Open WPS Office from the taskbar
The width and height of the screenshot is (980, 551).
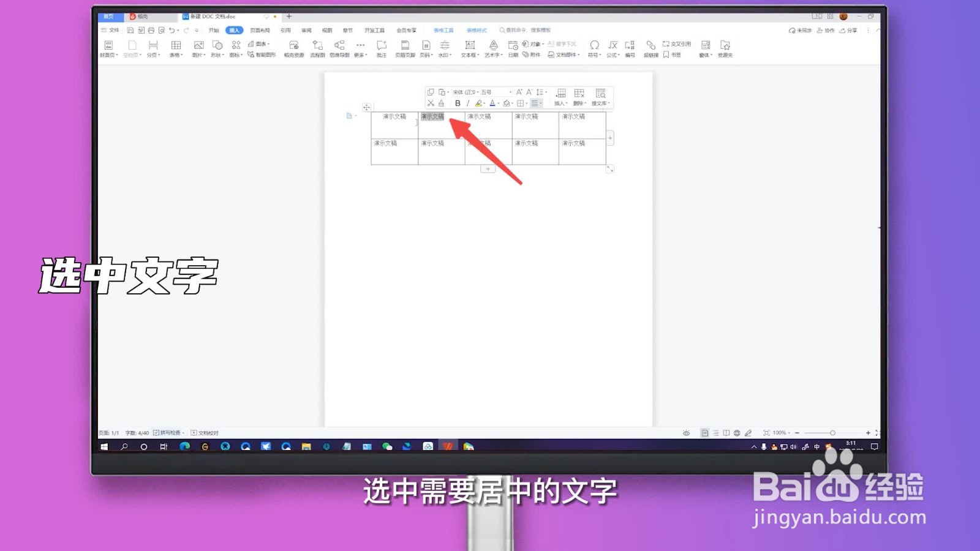coord(449,446)
